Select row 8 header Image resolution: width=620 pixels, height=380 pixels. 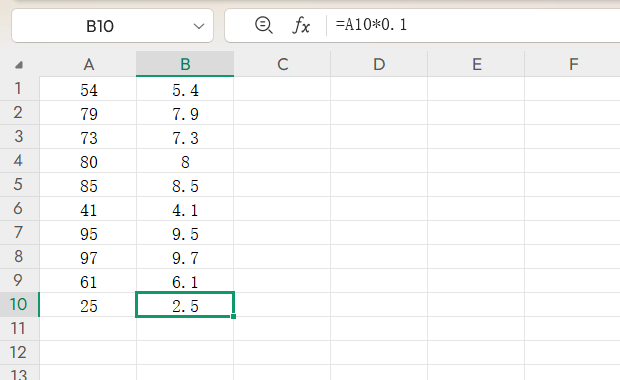[19, 257]
